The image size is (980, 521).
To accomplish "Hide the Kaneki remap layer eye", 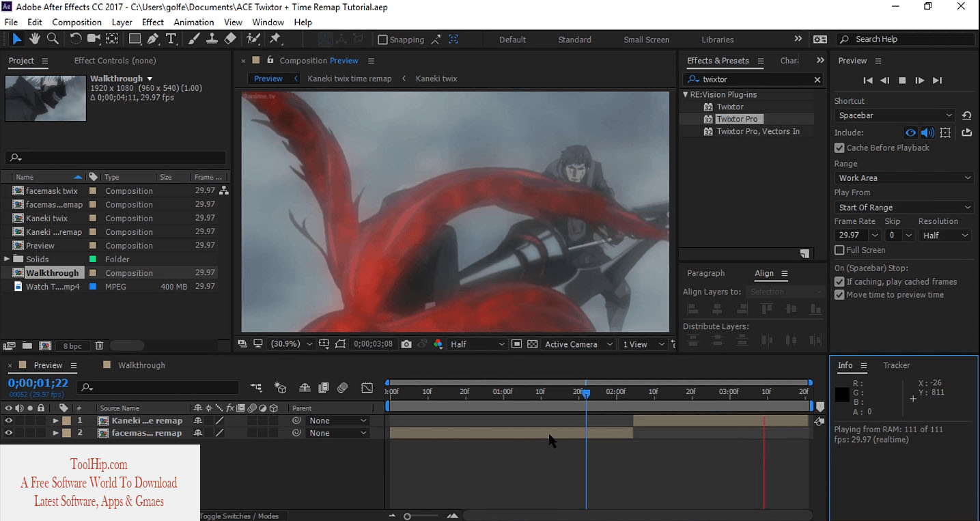I will [9, 421].
